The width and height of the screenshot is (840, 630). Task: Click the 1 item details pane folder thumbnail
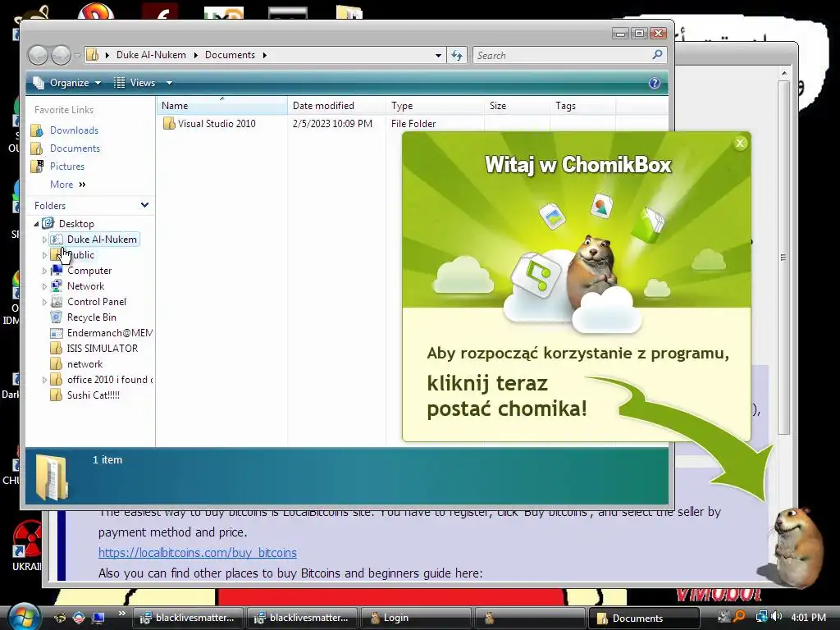[52, 477]
